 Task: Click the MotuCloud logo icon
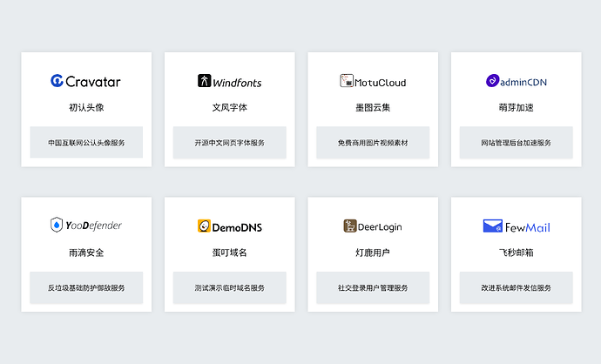coord(347,81)
